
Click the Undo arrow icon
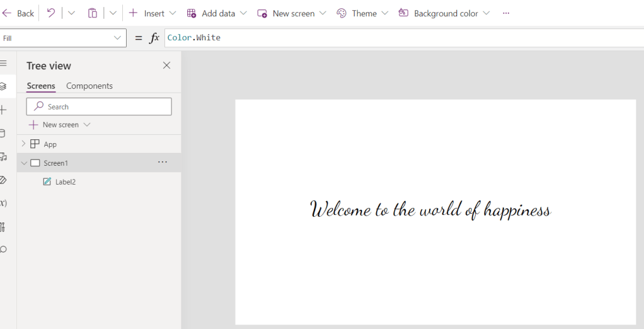(51, 13)
